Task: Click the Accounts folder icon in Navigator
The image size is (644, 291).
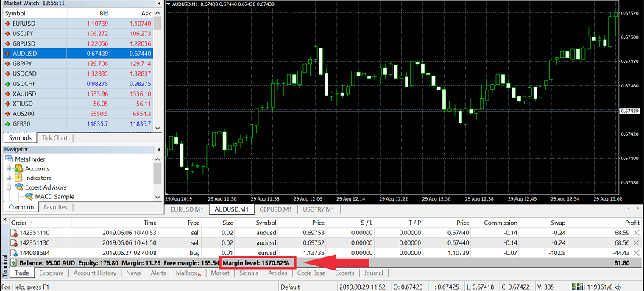Action: 18,168
